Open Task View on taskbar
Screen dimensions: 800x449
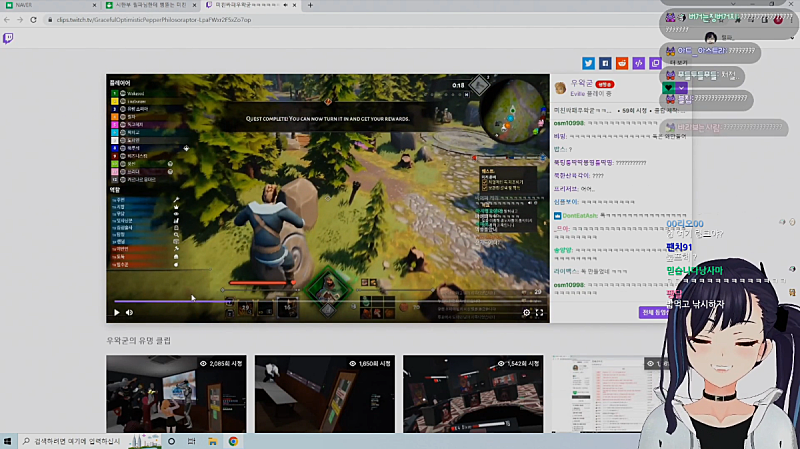191,441
